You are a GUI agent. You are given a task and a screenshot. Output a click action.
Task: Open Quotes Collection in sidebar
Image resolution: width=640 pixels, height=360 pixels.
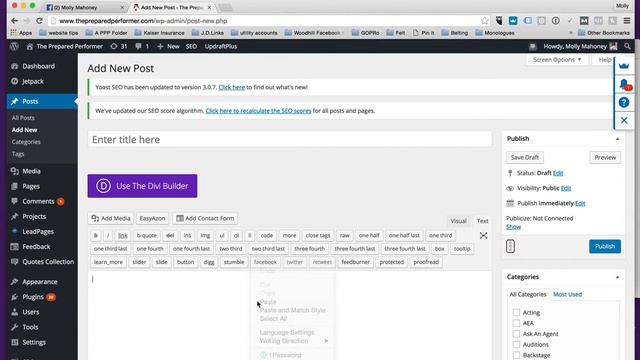coord(48,262)
